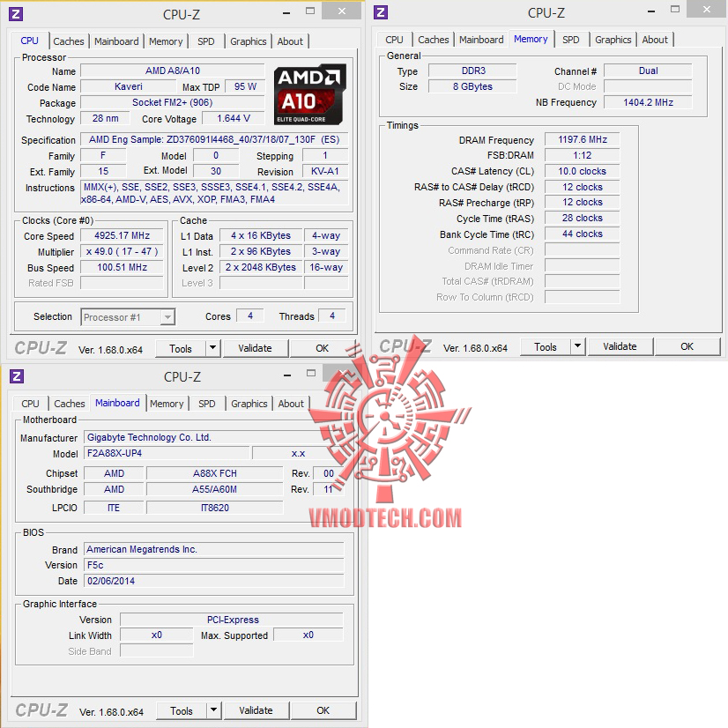Image resolution: width=728 pixels, height=728 pixels.
Task: Open Graphics tab in the CPU window
Action: (249, 41)
